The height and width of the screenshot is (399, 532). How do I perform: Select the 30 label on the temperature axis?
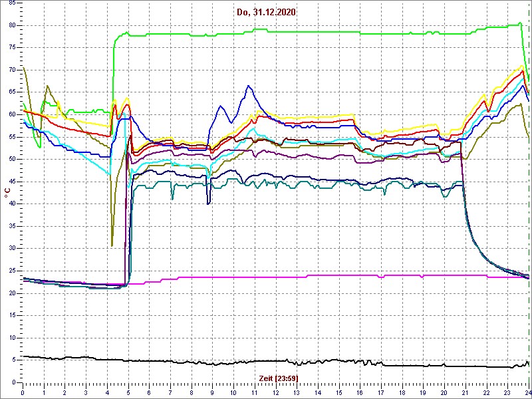click(11, 249)
